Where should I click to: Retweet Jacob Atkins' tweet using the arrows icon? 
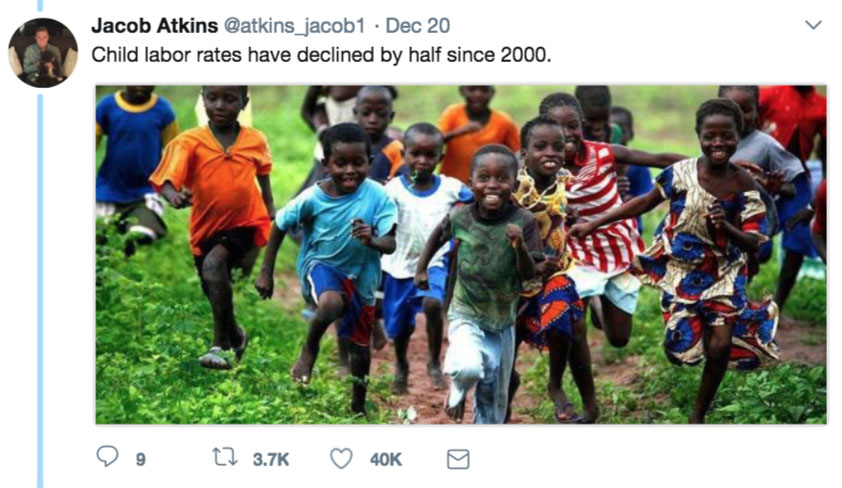pyautogui.click(x=224, y=458)
